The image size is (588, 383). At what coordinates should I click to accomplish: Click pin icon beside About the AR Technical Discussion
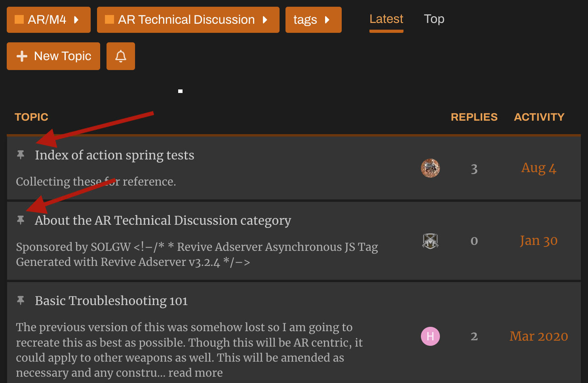(21, 220)
